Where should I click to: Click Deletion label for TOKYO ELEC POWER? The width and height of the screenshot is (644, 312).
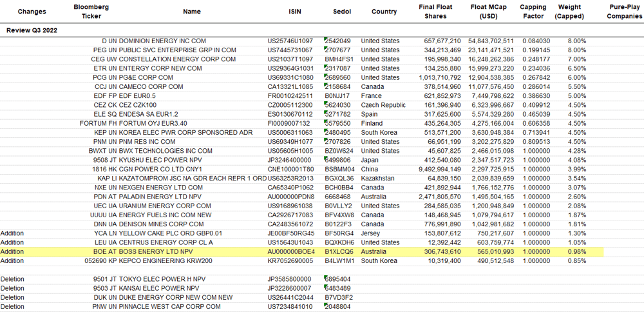(x=12, y=279)
